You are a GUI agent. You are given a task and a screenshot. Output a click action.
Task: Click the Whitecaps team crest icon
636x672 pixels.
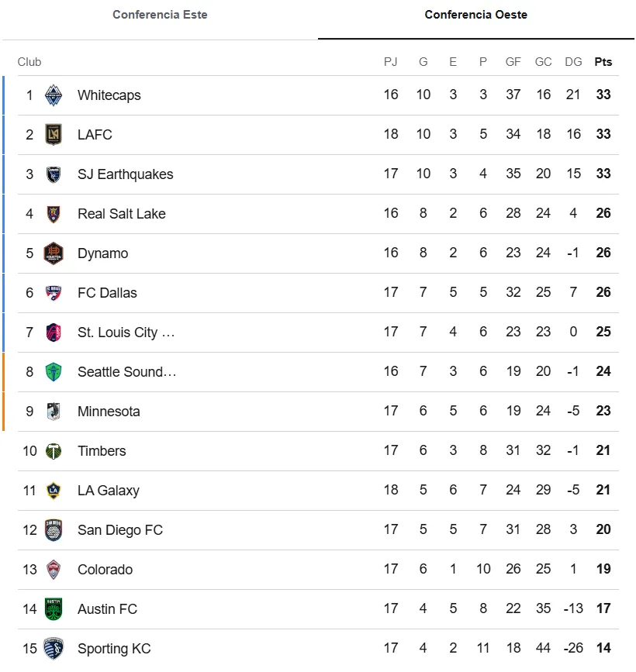pyautogui.click(x=54, y=95)
